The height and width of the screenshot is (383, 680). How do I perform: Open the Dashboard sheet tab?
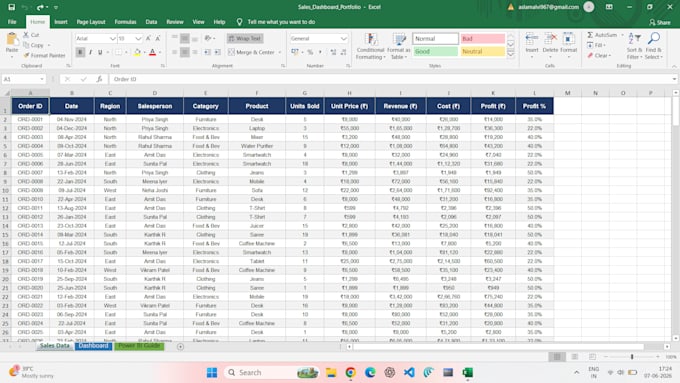tap(93, 346)
